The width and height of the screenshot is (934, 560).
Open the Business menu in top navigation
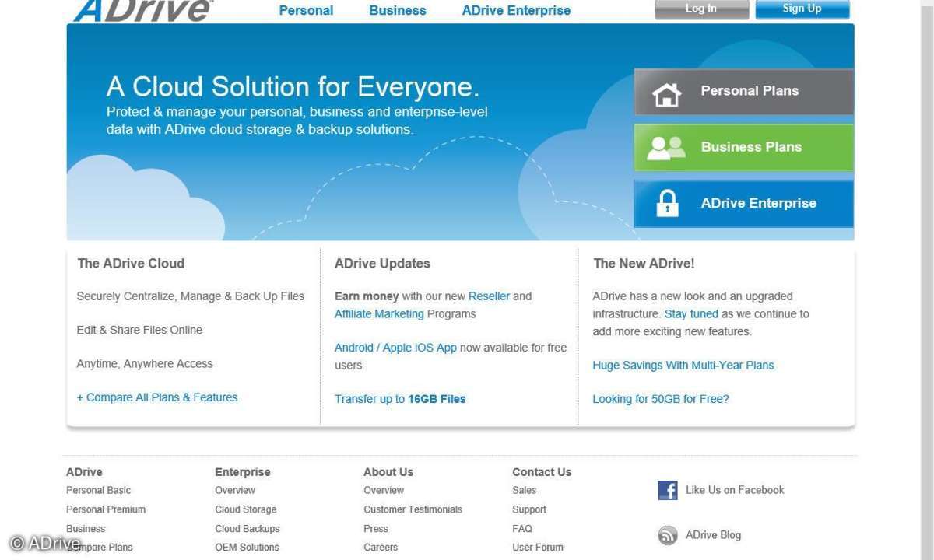(x=398, y=11)
